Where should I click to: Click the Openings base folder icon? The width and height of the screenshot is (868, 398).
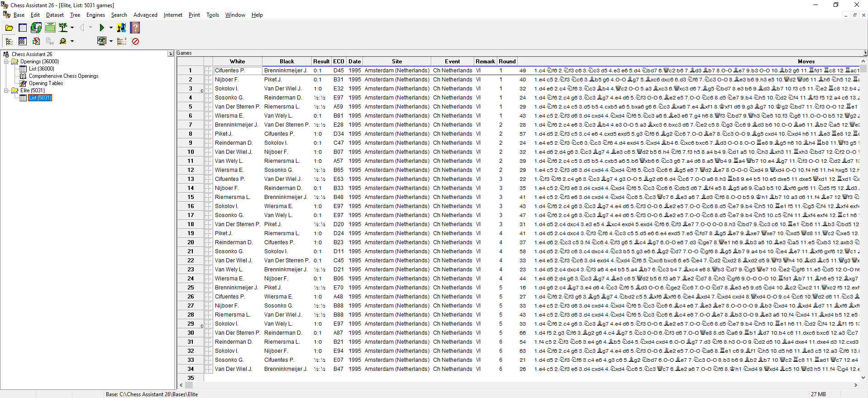point(15,62)
